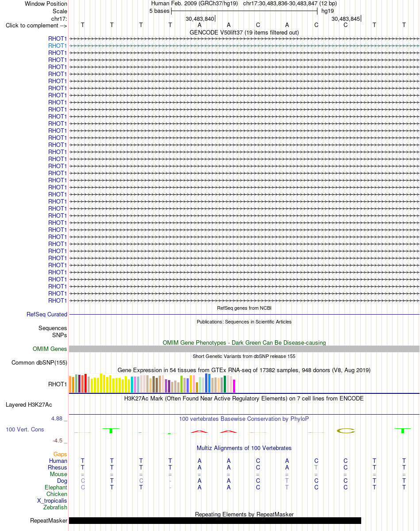The image size is (420, 531).
Task: Select the Rhesus alignment row label
Action: [x=57, y=467]
